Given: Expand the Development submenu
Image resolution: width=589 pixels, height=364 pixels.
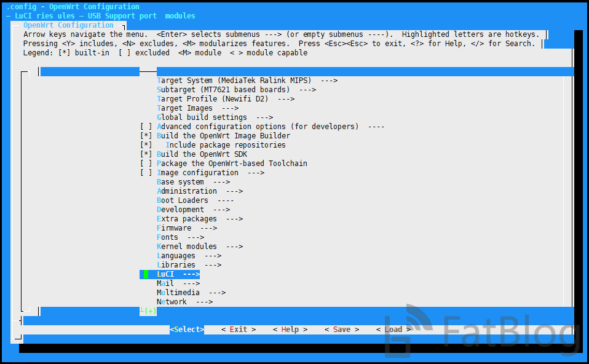Looking at the screenshot, I should tap(193, 210).
